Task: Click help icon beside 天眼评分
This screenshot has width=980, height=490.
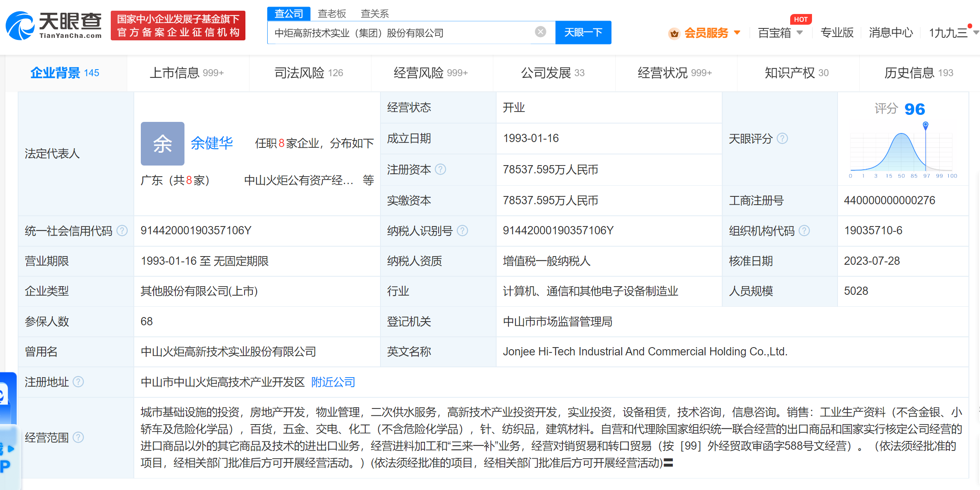Action: (x=782, y=139)
